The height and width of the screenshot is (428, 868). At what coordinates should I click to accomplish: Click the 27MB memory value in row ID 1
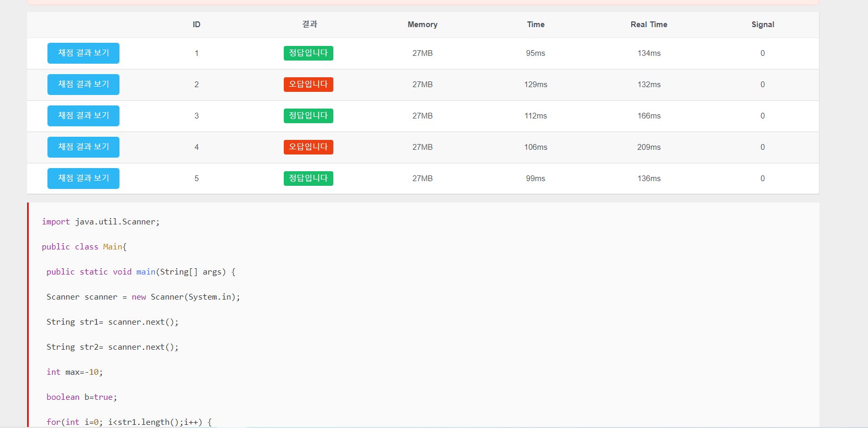(x=423, y=53)
